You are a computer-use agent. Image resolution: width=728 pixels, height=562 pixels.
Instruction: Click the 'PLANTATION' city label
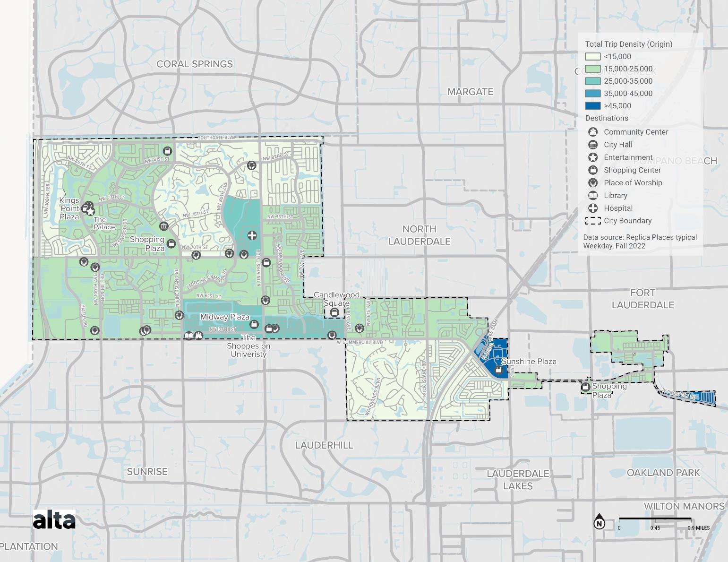pyautogui.click(x=29, y=546)
